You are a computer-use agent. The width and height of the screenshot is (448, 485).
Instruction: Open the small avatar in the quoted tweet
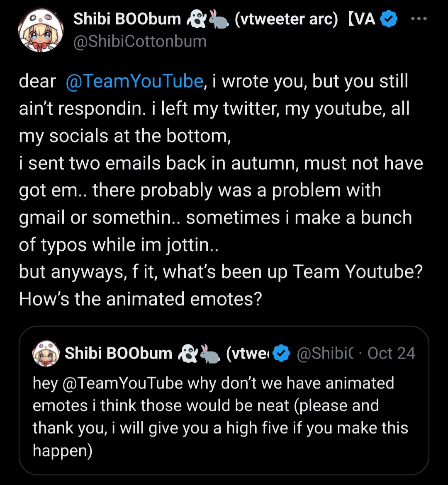(x=46, y=354)
